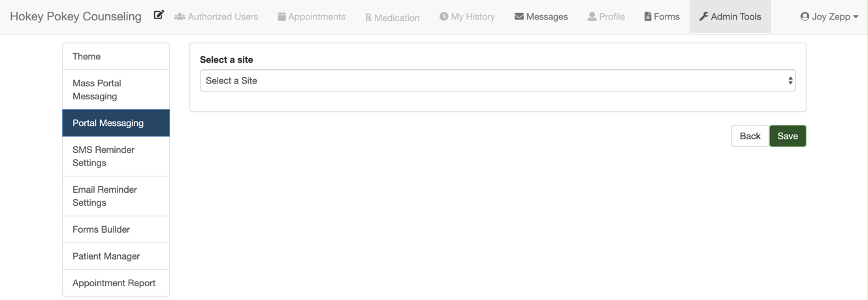
Task: Click the Profile person icon
Action: 592,16
